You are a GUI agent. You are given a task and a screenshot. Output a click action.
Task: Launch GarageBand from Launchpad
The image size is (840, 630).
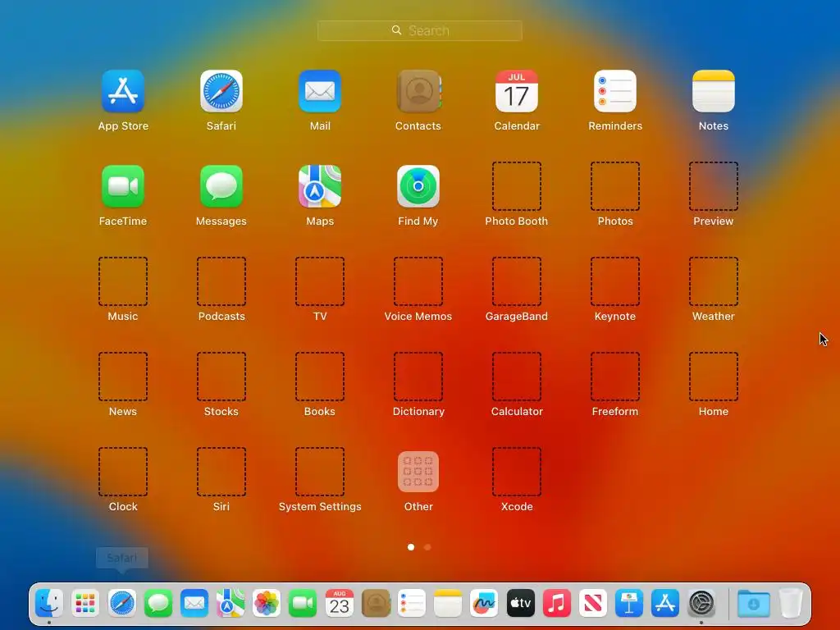point(517,281)
